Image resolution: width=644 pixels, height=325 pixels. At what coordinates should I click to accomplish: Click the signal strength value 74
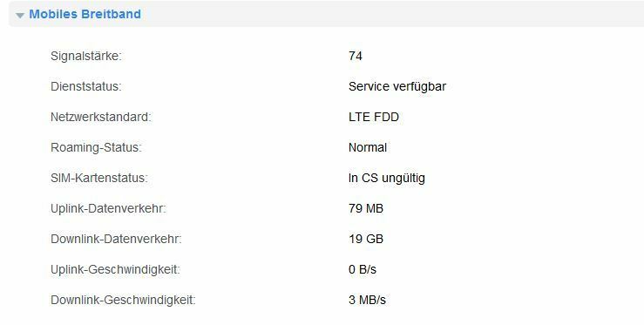click(356, 56)
